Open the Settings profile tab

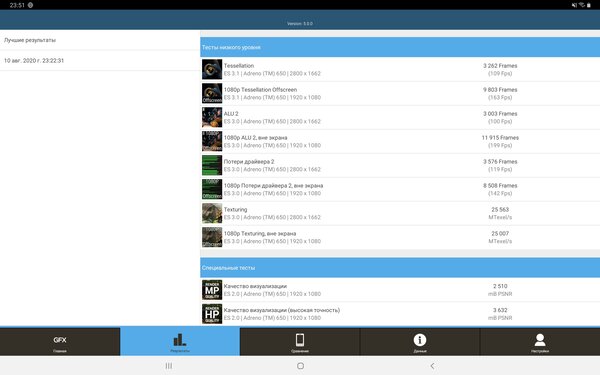[540, 342]
